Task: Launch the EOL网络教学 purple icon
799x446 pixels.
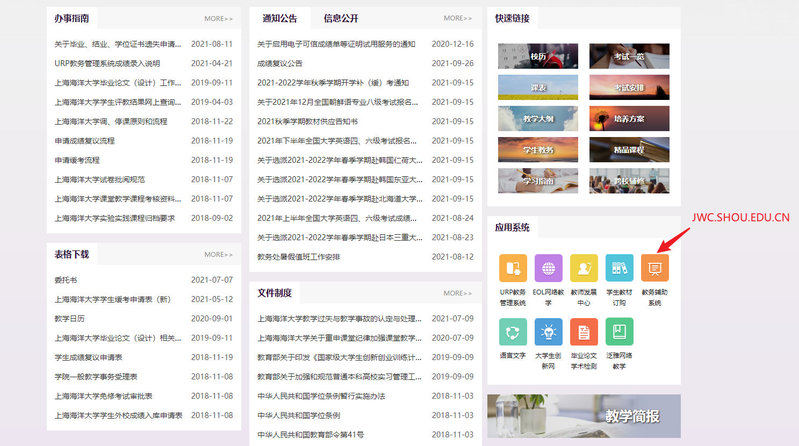Action: click(x=548, y=269)
